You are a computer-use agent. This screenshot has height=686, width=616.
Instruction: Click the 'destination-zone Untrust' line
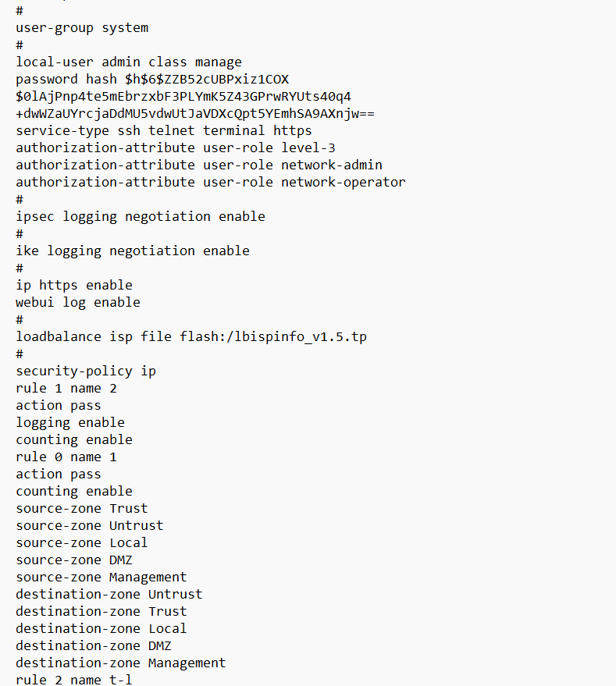pyautogui.click(x=109, y=595)
